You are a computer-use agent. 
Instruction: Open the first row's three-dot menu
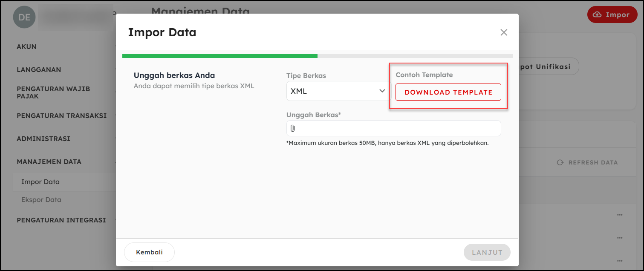pos(620,215)
